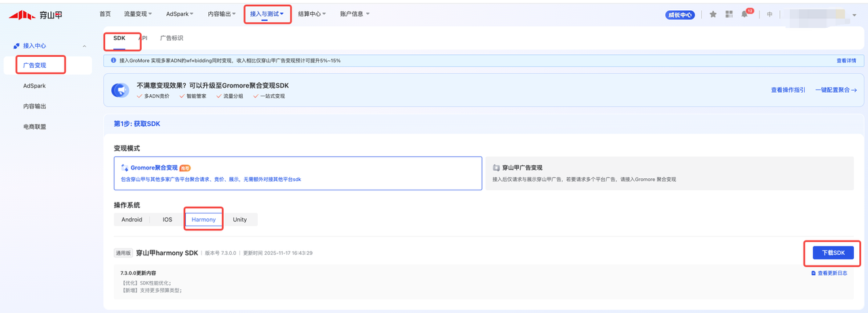
Task: Click the 中 language switch icon
Action: (770, 14)
